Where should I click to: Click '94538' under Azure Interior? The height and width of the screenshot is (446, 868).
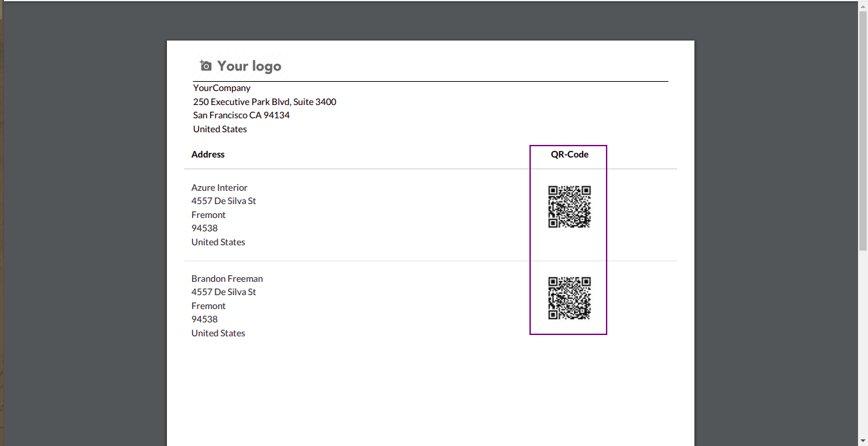[205, 228]
